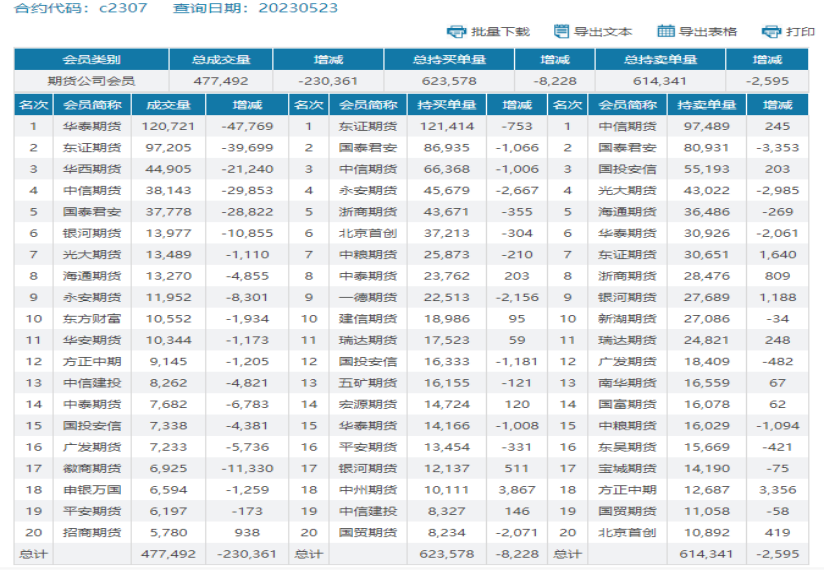Click the 成交量 column header

[x=168, y=105]
